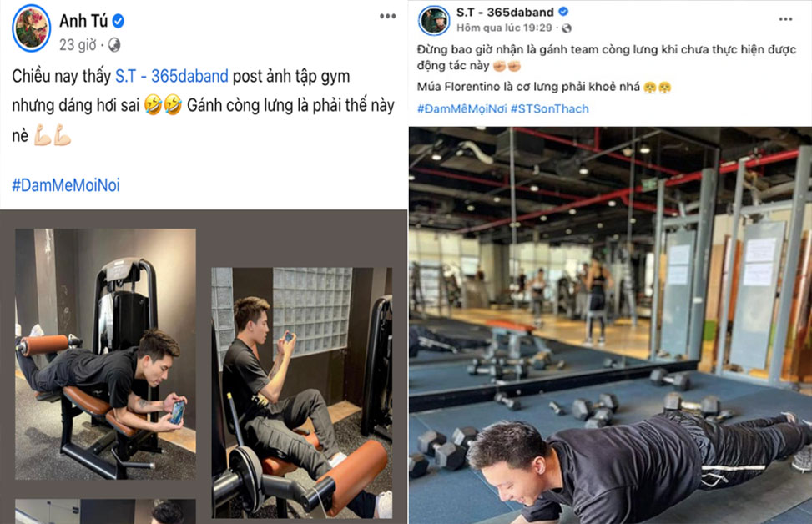Click the Hôm qua lúc 19:29 timestamp

[504, 28]
